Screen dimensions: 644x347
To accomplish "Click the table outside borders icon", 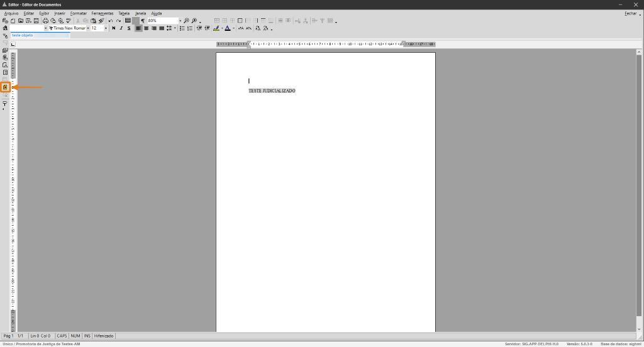I will coord(240,21).
